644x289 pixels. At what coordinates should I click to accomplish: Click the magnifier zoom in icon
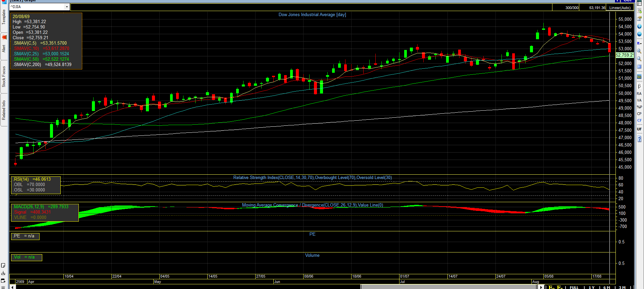pyautogui.click(x=639, y=51)
